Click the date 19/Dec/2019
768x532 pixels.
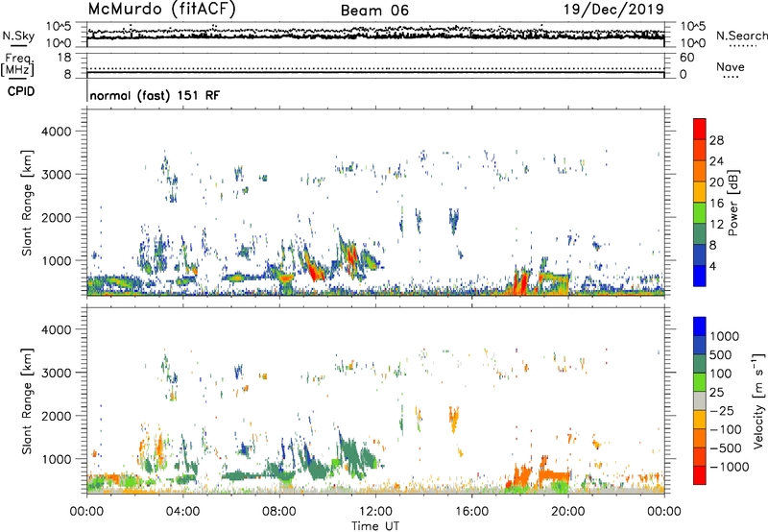[613, 9]
